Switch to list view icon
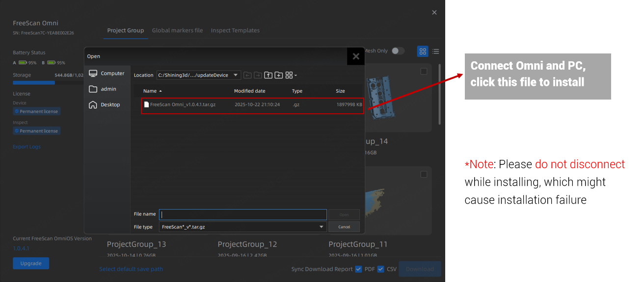Image resolution: width=644 pixels, height=282 pixels. (435, 51)
